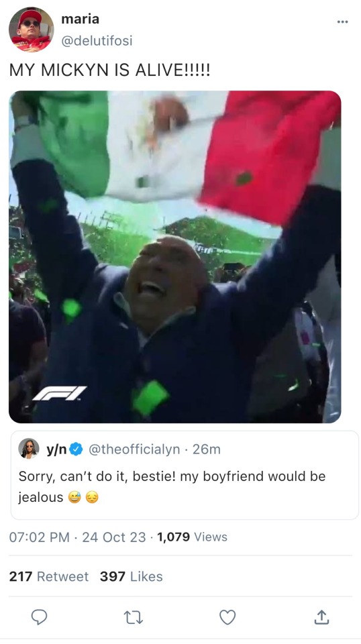Open the reply comment bubble icon
361x644 pixels.
pyautogui.click(x=39, y=617)
